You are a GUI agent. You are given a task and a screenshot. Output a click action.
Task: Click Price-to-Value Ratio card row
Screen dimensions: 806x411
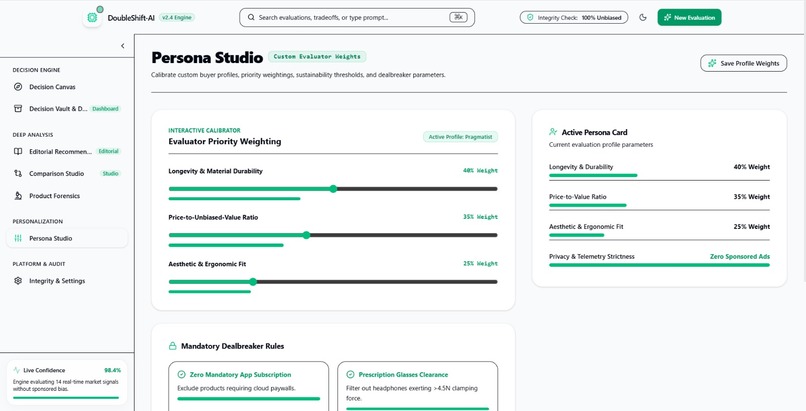pyautogui.click(x=660, y=200)
